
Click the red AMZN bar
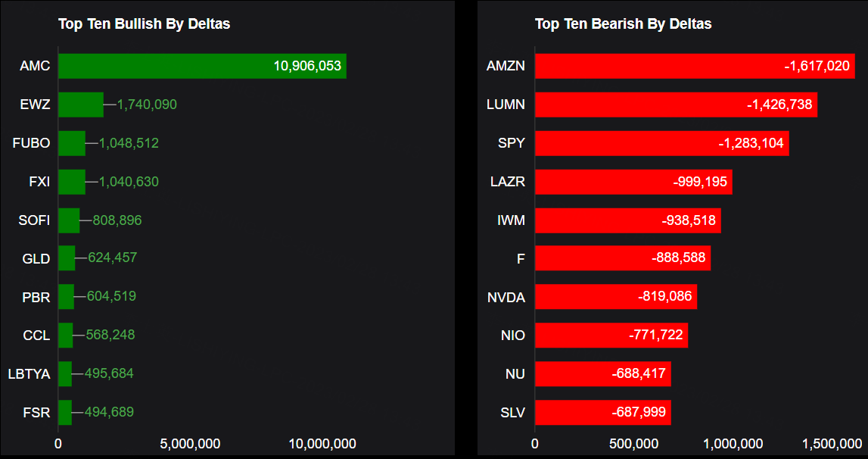click(x=695, y=66)
